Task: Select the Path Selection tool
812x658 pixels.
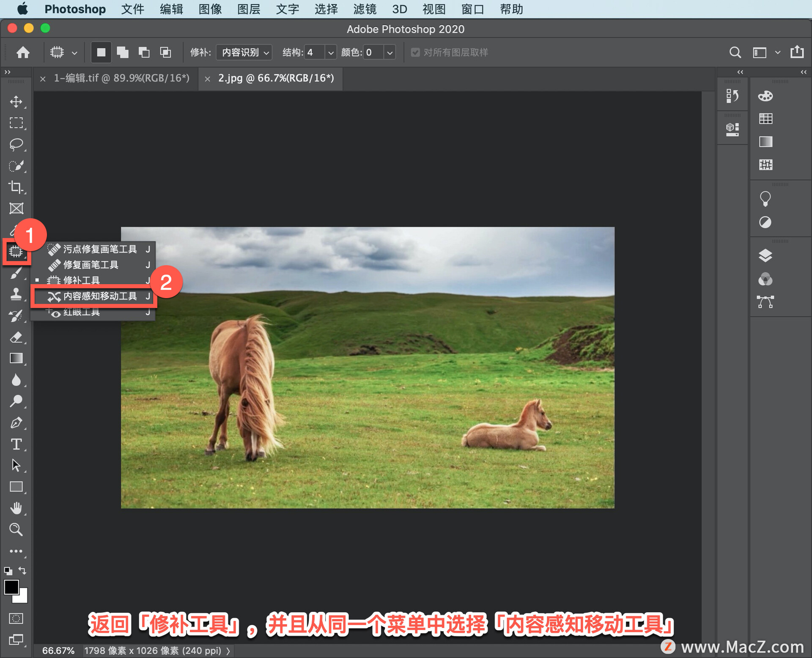Action: pyautogui.click(x=16, y=465)
